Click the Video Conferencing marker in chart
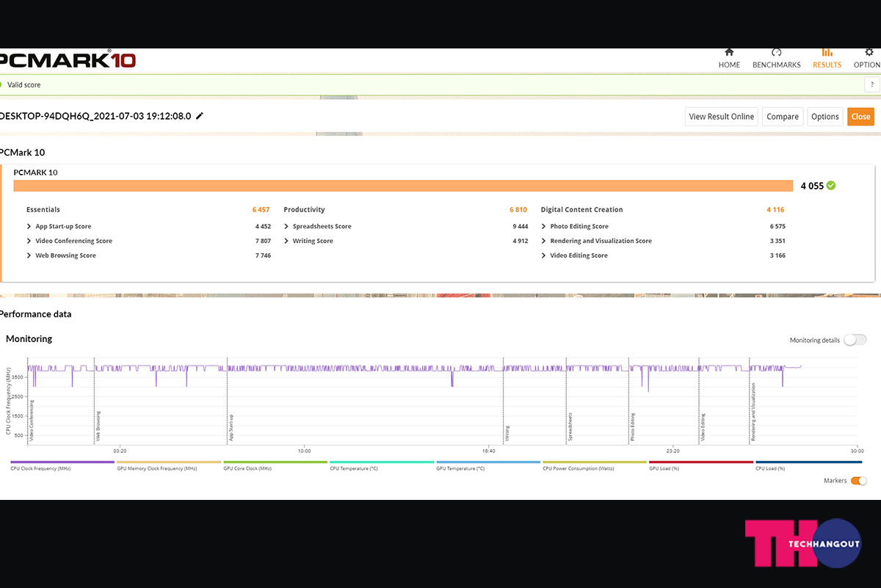The height and width of the screenshot is (588, 881). click(32, 420)
